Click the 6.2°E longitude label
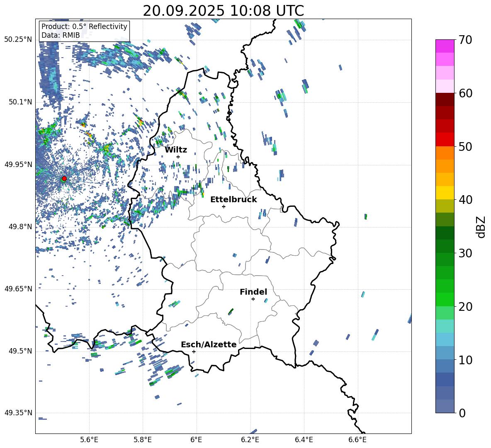 click(250, 440)
